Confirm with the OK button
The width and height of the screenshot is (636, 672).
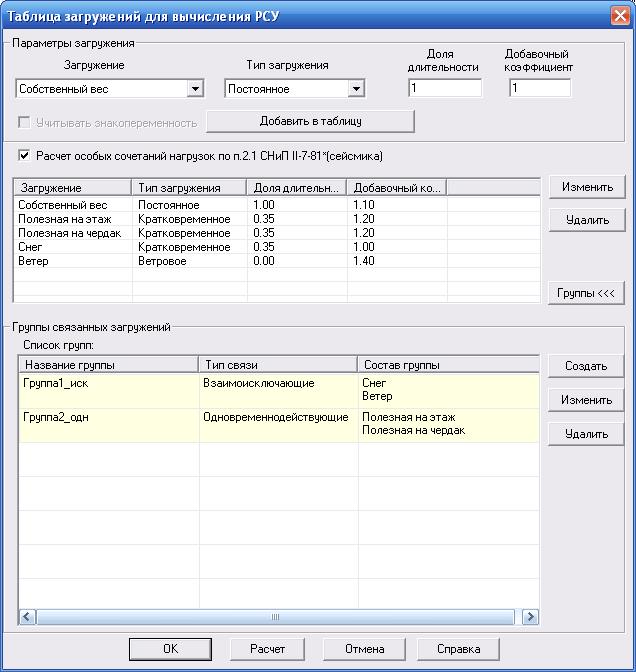point(170,649)
